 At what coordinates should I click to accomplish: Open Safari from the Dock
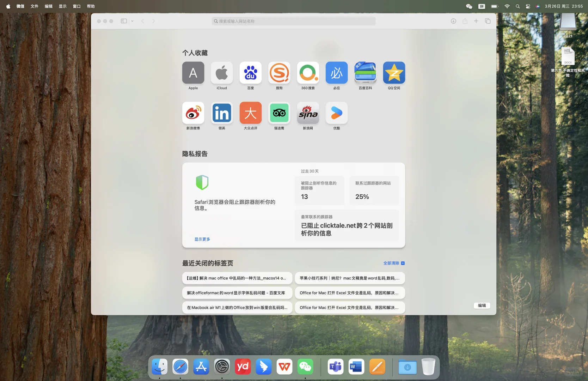(180, 367)
